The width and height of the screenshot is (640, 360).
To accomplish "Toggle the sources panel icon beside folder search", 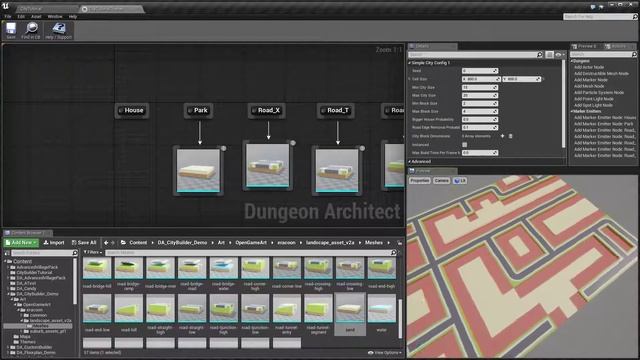I will tap(7, 253).
